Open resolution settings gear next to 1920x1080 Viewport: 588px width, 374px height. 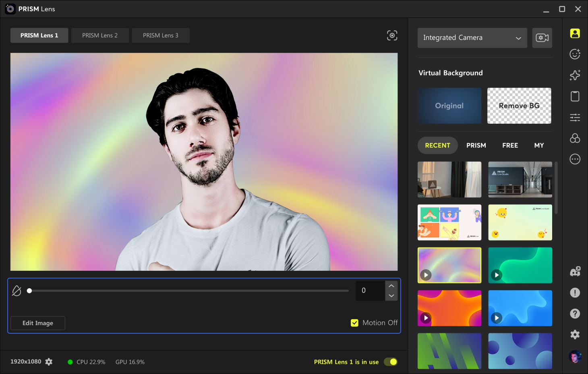point(49,362)
